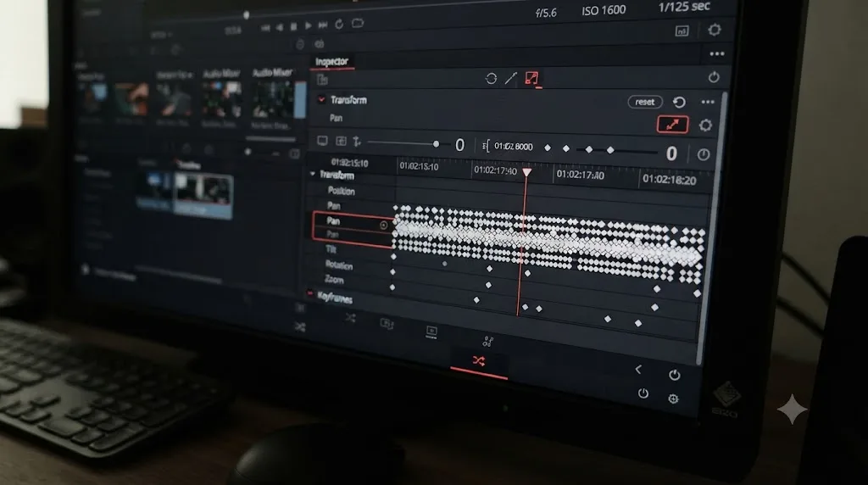Image resolution: width=868 pixels, height=485 pixels.
Task: Click the upper power icon at bottom right
Action: coord(674,375)
